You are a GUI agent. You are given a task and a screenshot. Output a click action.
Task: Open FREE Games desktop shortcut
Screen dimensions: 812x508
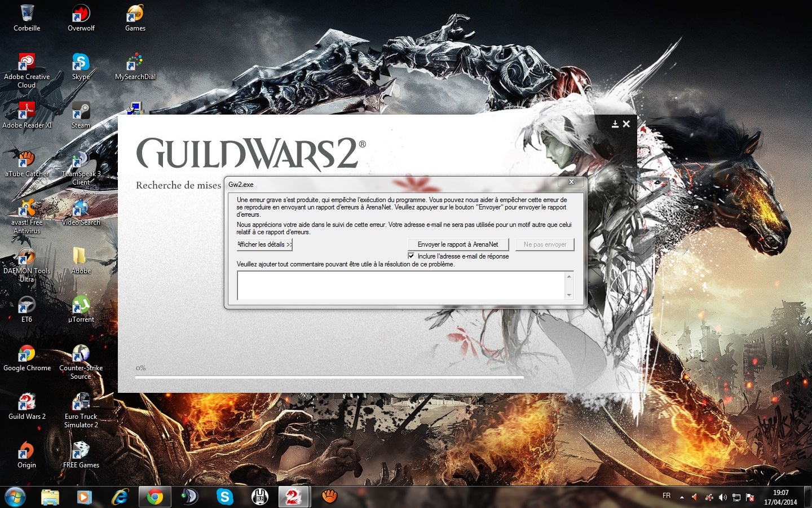[81, 455]
